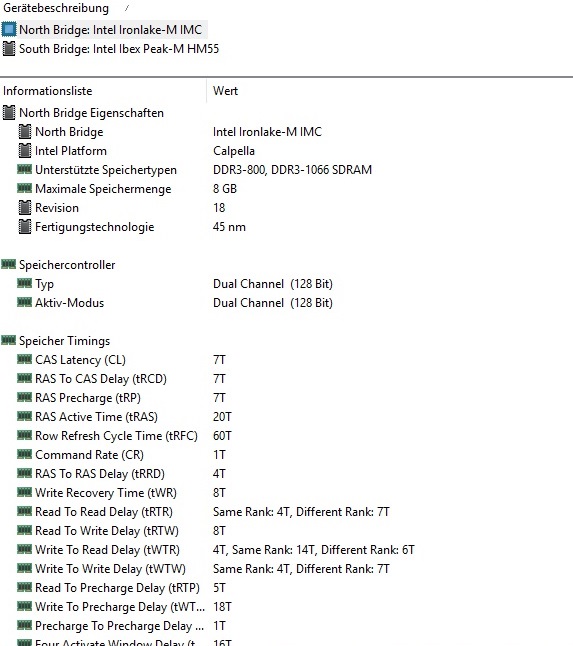Select the 20T value of tRAS
The width and height of the screenshot is (573, 646).
[x=222, y=417]
